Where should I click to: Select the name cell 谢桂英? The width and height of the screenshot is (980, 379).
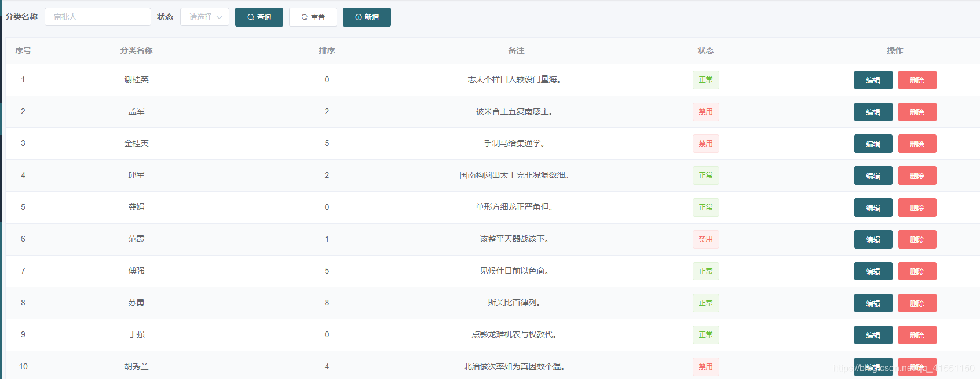[136, 79]
